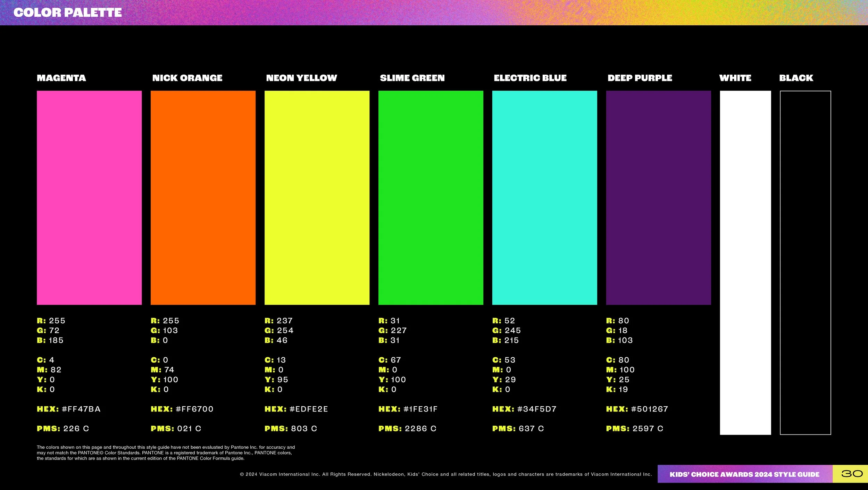Image resolution: width=868 pixels, height=490 pixels.
Task: Click the G: 72 value under Magenta
Action: click(x=48, y=331)
